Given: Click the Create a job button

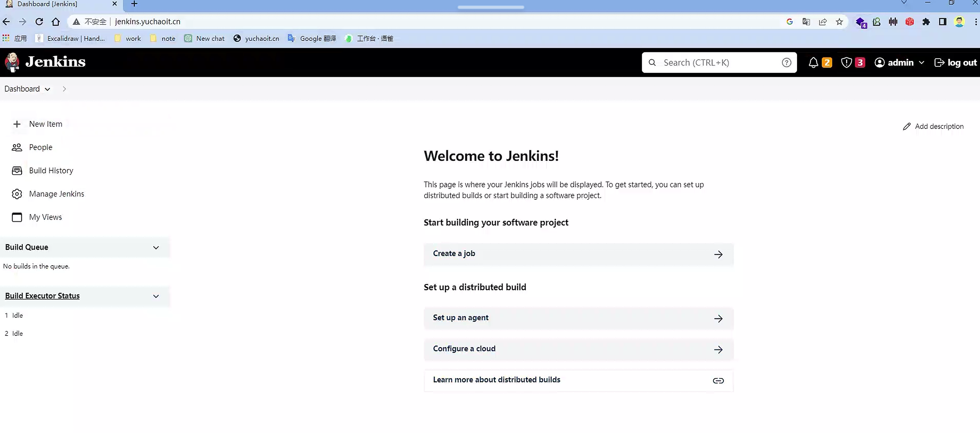Looking at the screenshot, I should pos(578,254).
